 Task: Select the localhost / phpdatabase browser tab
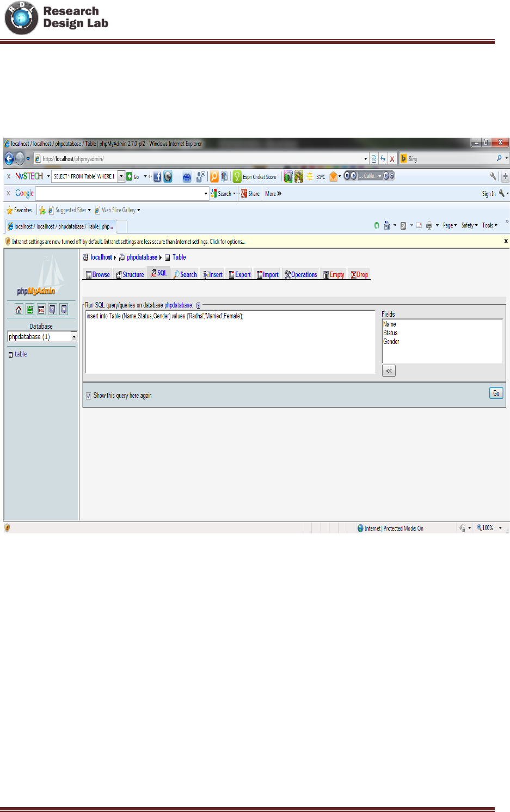60,226
